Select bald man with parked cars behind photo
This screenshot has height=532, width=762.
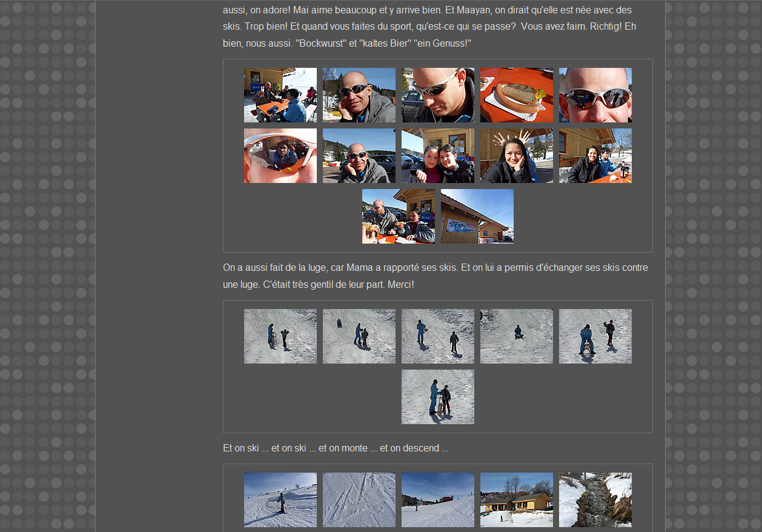pos(359,156)
